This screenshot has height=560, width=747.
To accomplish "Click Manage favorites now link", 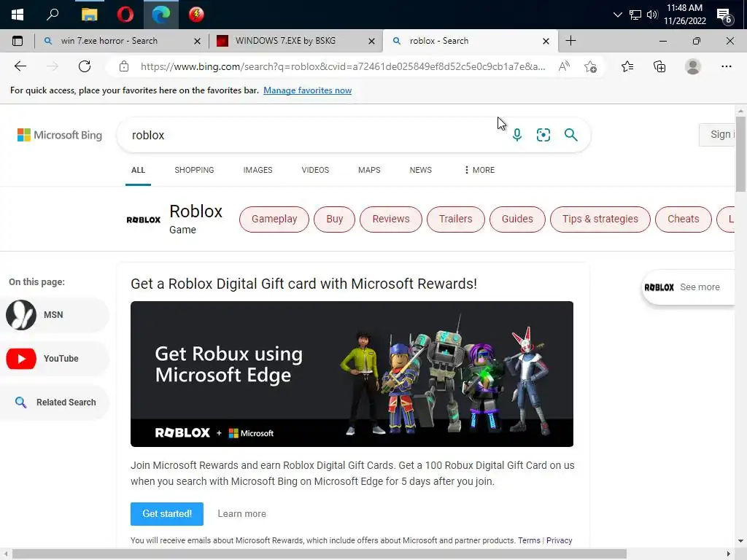I will click(x=307, y=90).
